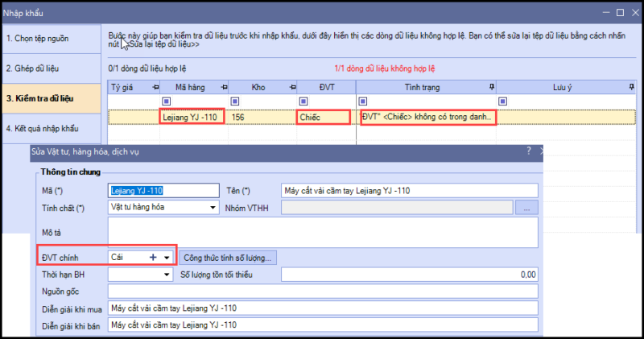Viewport: 644px width, 339px height.
Task: Click the Tên input field
Action: pos(409,191)
